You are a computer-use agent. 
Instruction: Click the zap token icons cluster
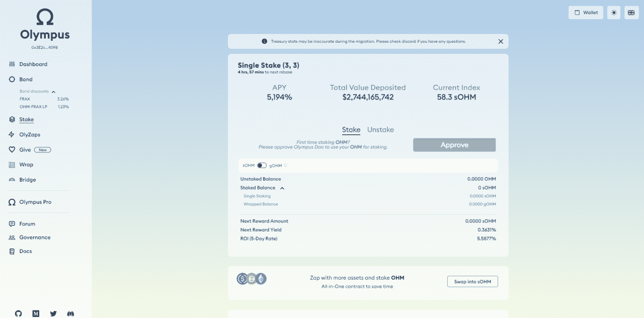point(252,279)
